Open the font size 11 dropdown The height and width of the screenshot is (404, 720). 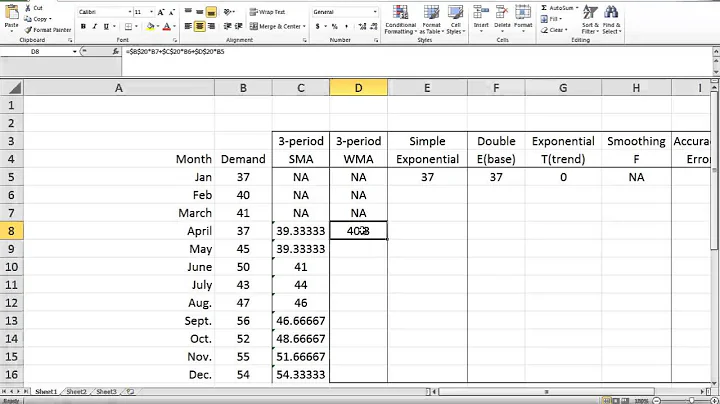152,12
